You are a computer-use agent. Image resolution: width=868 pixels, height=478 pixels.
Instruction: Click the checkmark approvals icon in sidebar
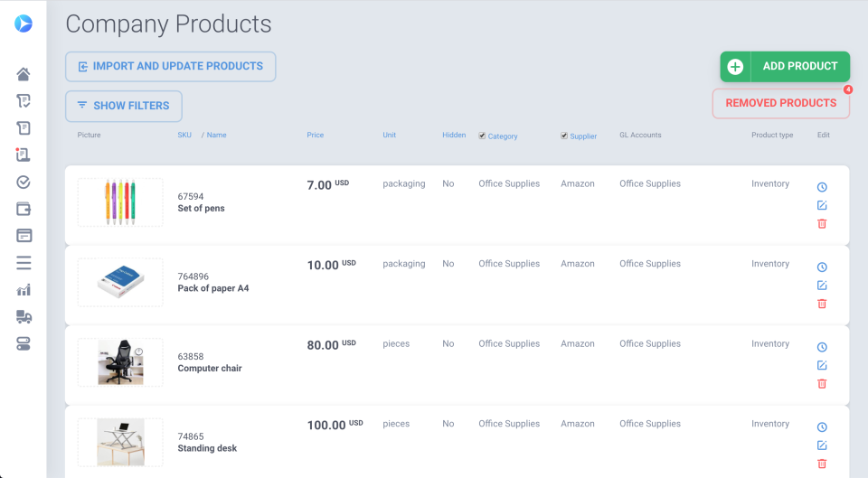pos(24,182)
